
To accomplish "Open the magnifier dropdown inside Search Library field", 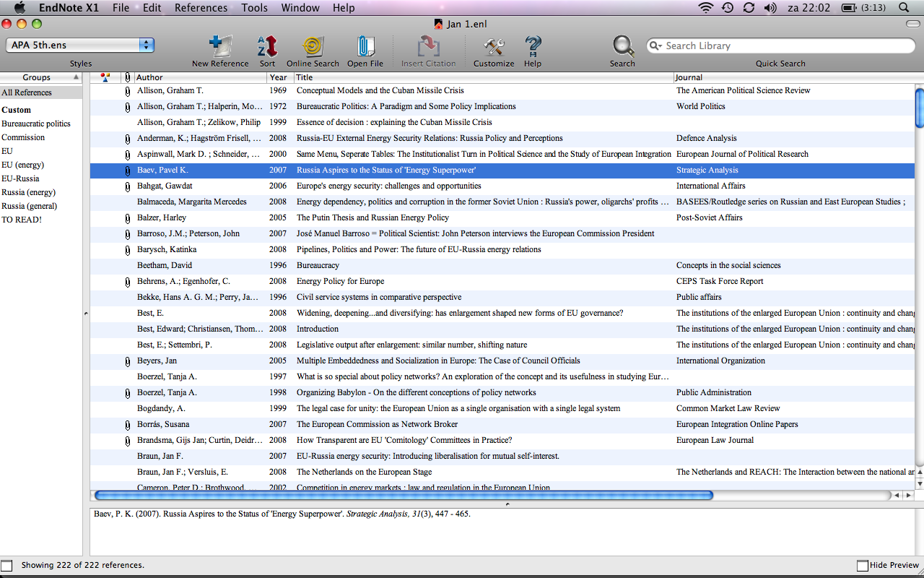I will (x=655, y=46).
